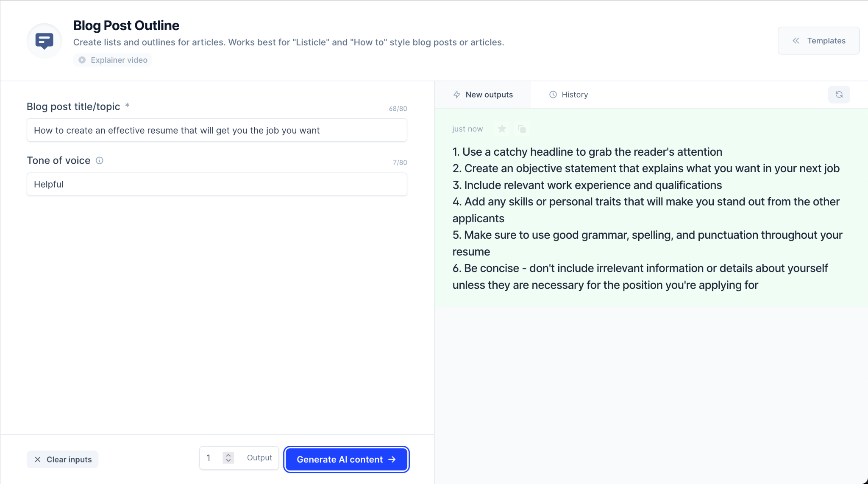Click the Clear inputs button
Image resolution: width=868 pixels, height=484 pixels.
pyautogui.click(x=64, y=459)
